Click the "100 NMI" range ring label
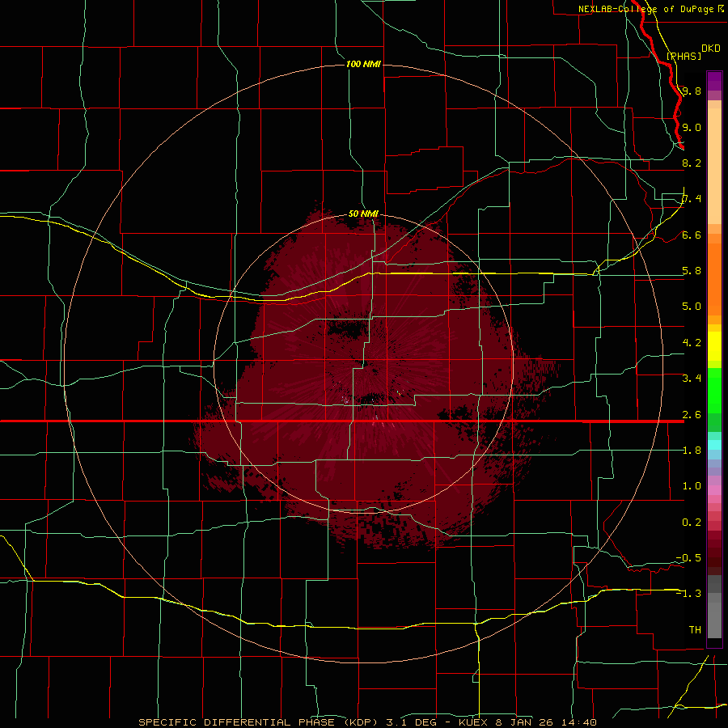728x728 pixels. coord(363,64)
